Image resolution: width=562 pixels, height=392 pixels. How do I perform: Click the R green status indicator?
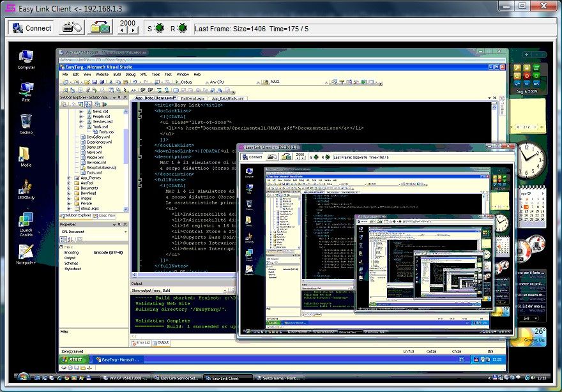tap(183, 28)
